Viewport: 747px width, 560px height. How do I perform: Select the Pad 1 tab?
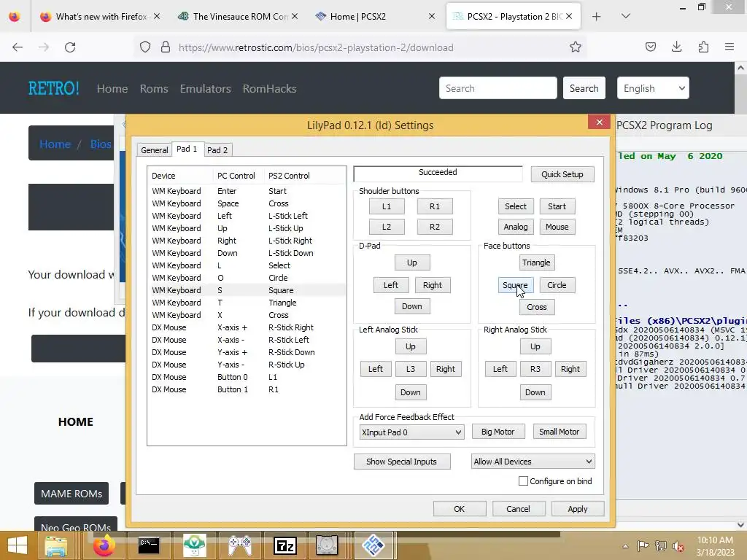pos(187,149)
